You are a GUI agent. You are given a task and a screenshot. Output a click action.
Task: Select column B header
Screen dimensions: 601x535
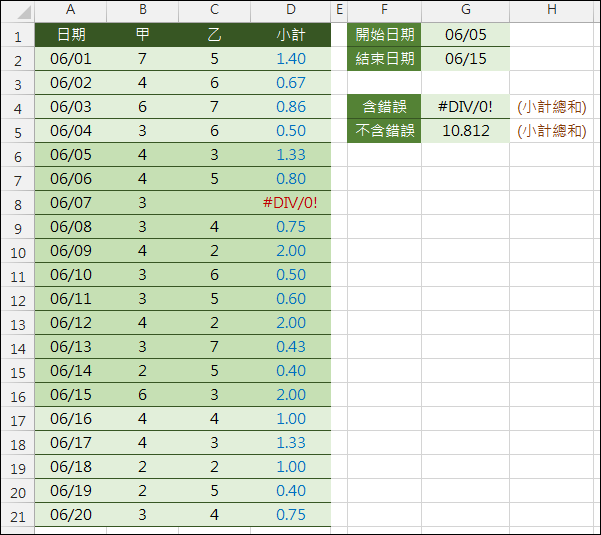[x=143, y=10]
